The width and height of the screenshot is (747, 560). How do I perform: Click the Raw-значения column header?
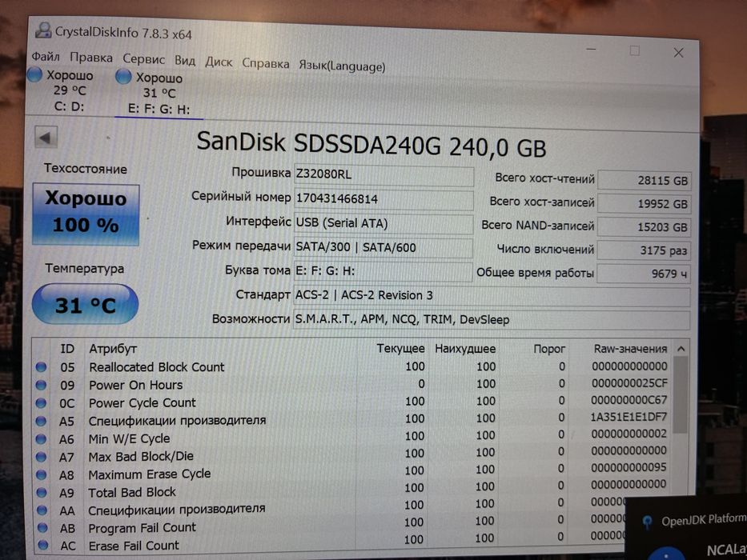630,349
